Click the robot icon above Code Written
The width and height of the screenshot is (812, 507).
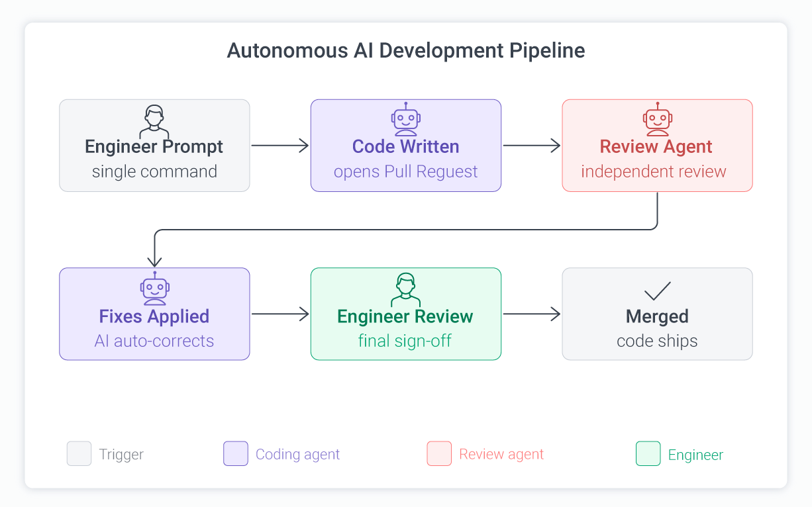pyautogui.click(x=406, y=119)
